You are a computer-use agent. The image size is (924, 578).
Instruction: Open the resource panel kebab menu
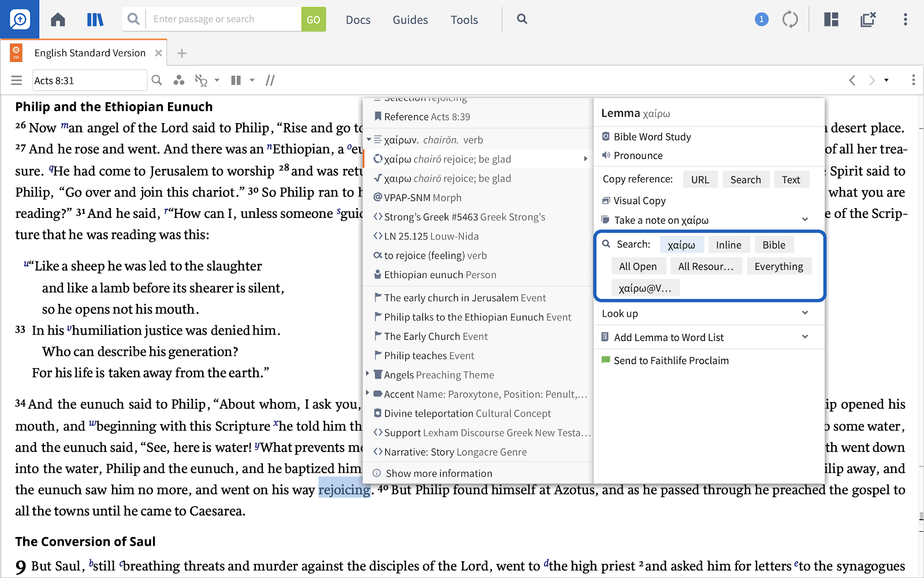coord(913,80)
